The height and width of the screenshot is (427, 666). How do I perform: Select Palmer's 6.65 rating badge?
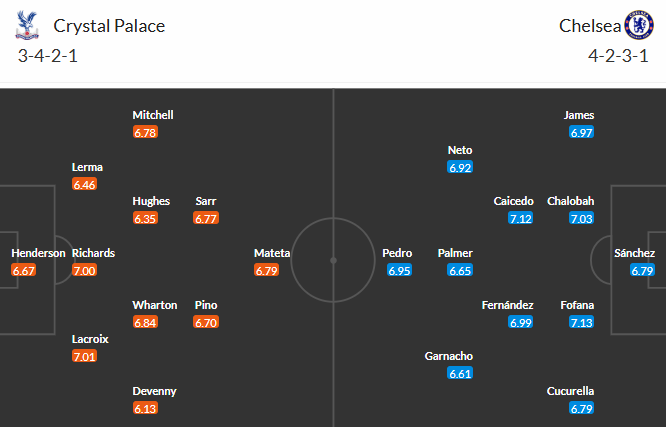(460, 270)
